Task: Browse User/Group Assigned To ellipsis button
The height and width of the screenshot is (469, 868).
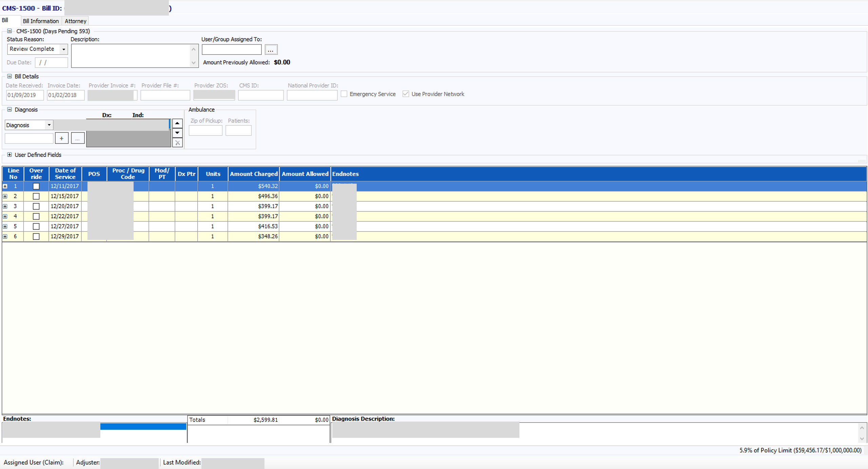Action: pyautogui.click(x=271, y=50)
